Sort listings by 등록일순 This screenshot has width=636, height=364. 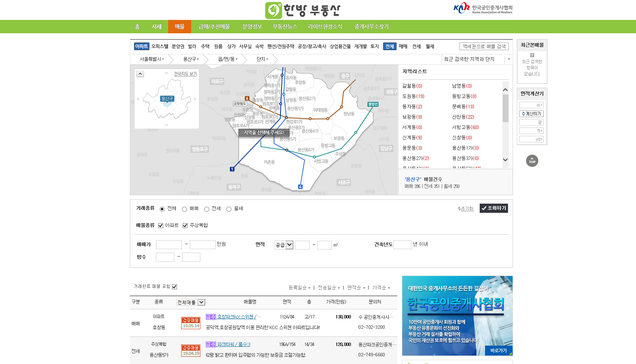(x=299, y=288)
